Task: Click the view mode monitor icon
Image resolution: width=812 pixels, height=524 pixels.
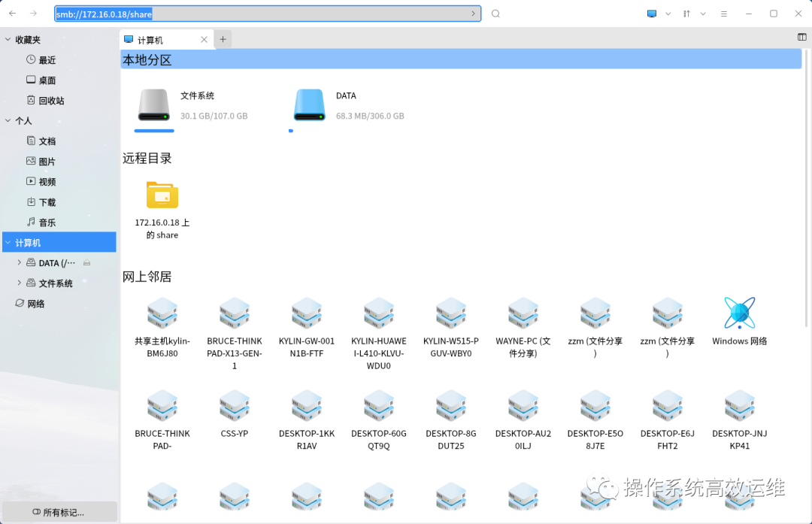Action: (x=652, y=14)
